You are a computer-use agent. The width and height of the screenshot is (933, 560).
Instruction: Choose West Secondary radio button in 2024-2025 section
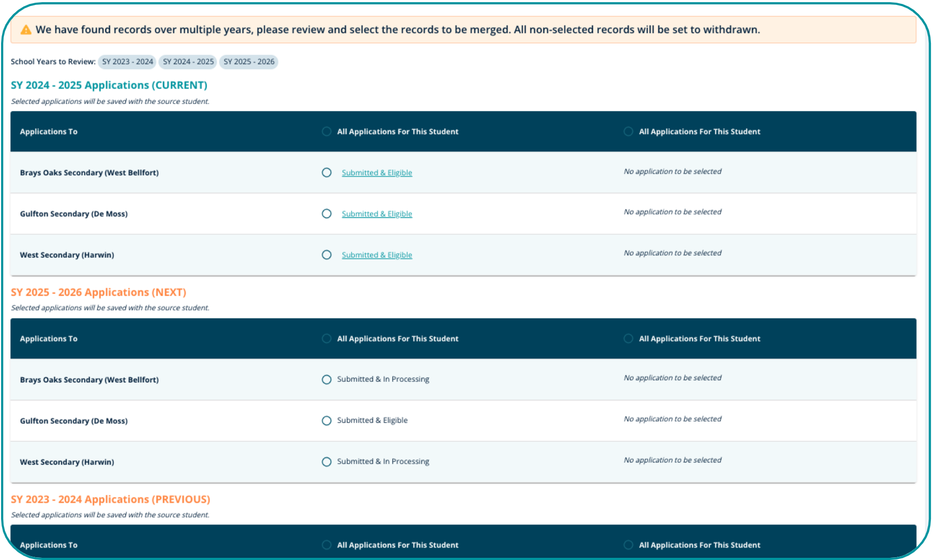(x=326, y=255)
